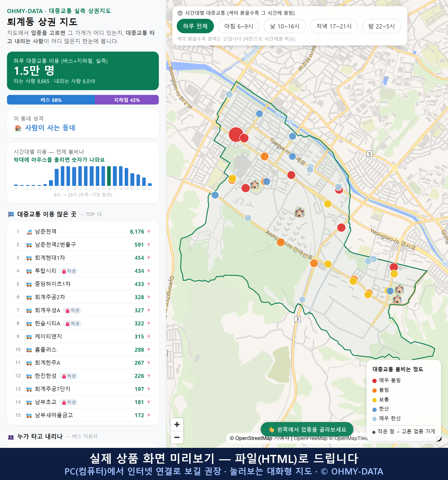The width and height of the screenshot is (448, 480).
Task: Click the pin icon in 퇴계우성A row
Action: click(x=149, y=310)
